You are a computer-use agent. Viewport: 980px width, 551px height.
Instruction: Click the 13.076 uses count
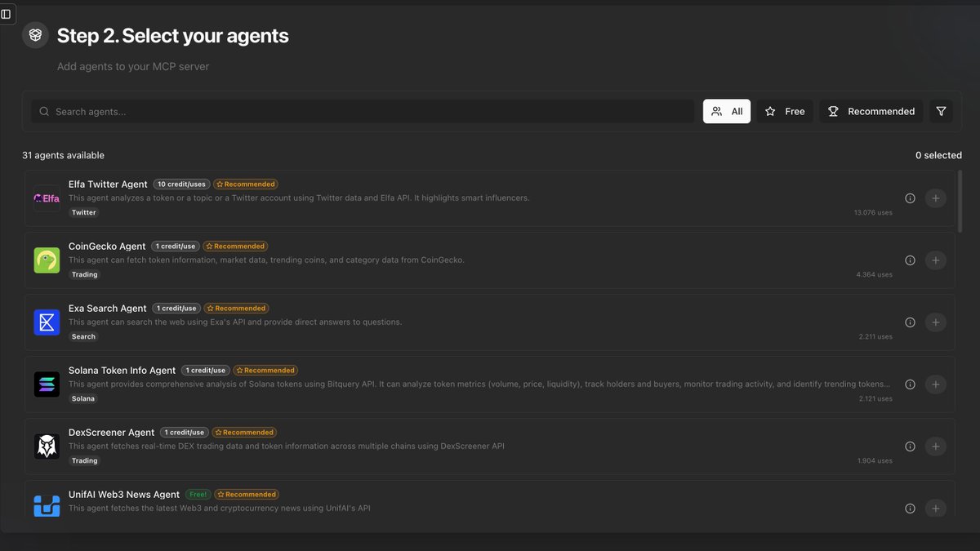coord(873,213)
